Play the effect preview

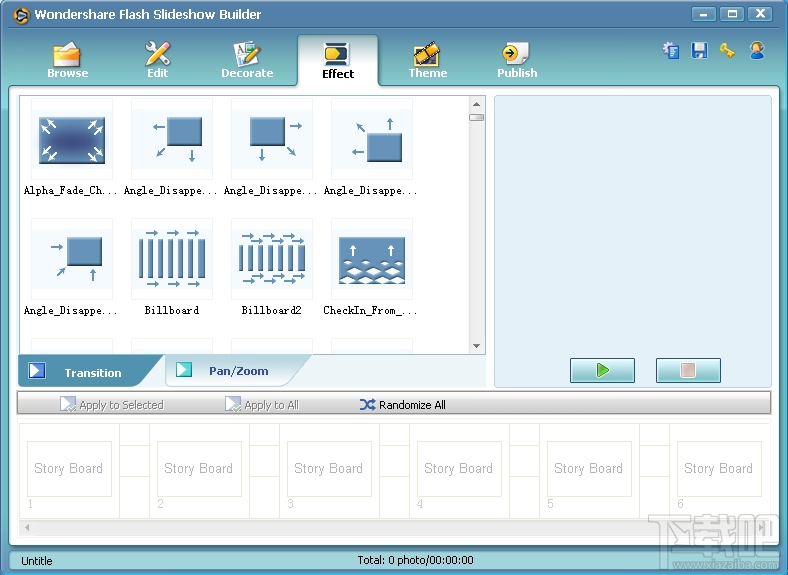point(602,370)
